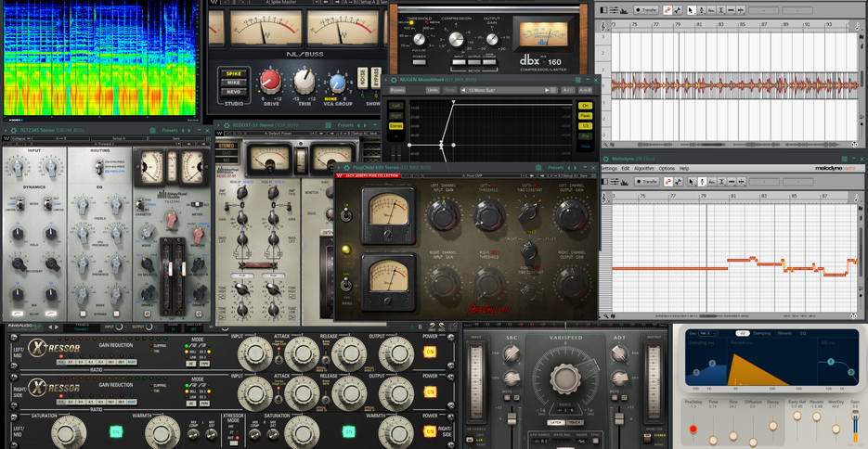Click note-link icon in Melodyne (IN Eliza) toolbar
The width and height of the screenshot is (868, 449).
(x=678, y=182)
